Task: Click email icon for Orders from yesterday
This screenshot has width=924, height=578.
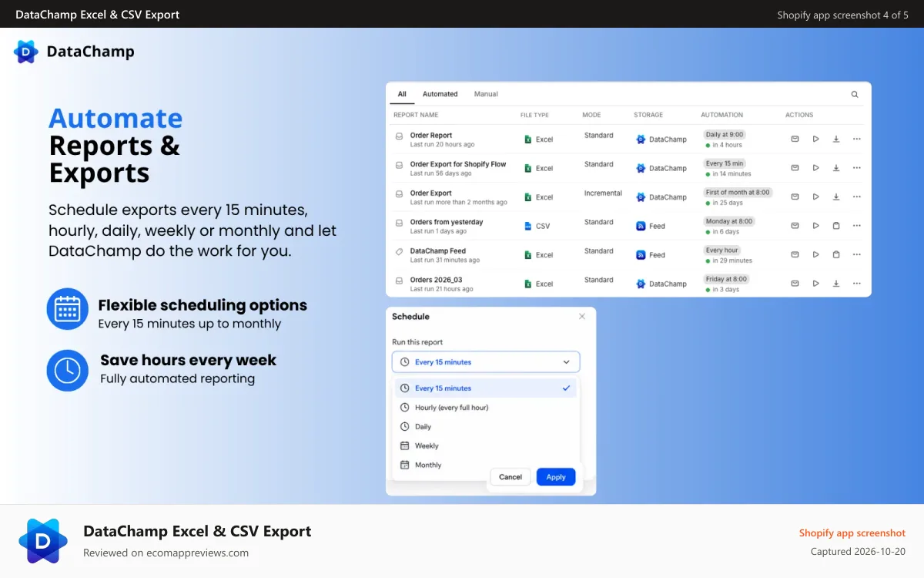Action: click(x=795, y=226)
